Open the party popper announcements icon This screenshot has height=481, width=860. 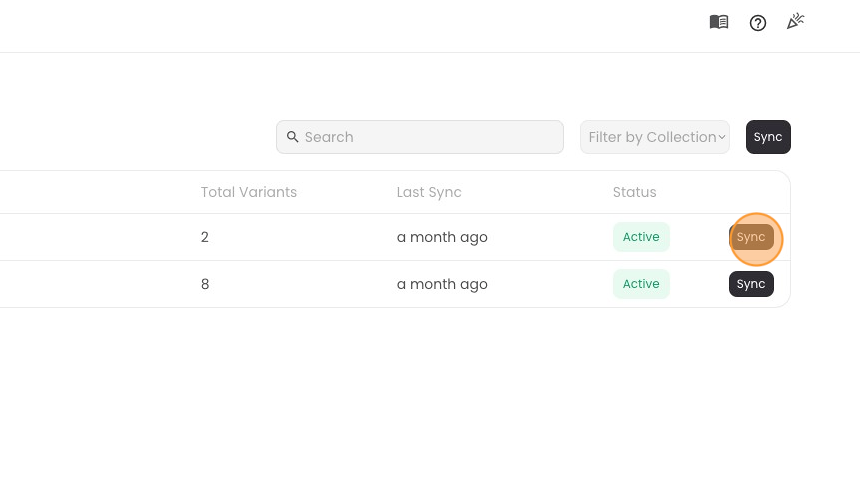pyautogui.click(x=796, y=21)
